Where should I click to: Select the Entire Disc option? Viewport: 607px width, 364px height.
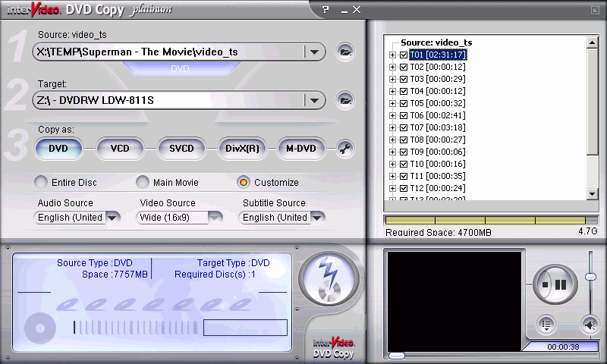[x=41, y=182]
